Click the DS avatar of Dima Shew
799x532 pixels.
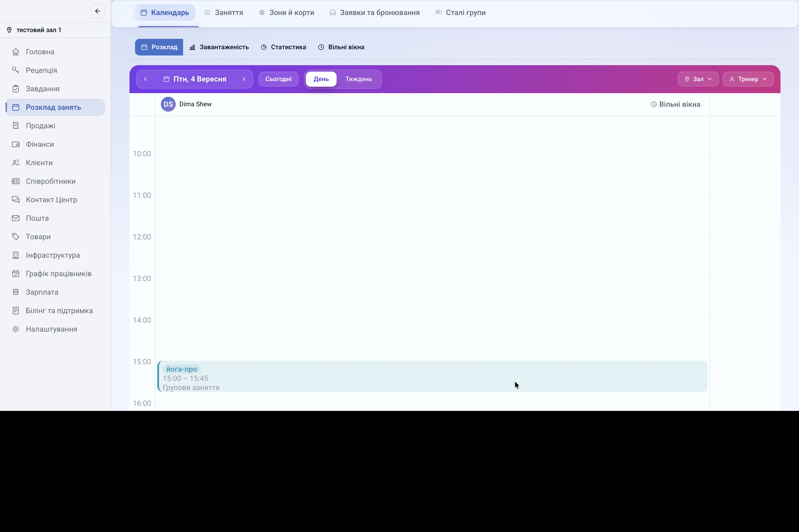point(168,104)
